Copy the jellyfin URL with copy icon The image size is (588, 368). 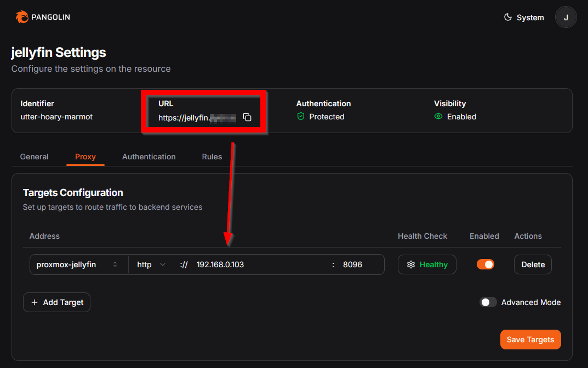point(247,117)
